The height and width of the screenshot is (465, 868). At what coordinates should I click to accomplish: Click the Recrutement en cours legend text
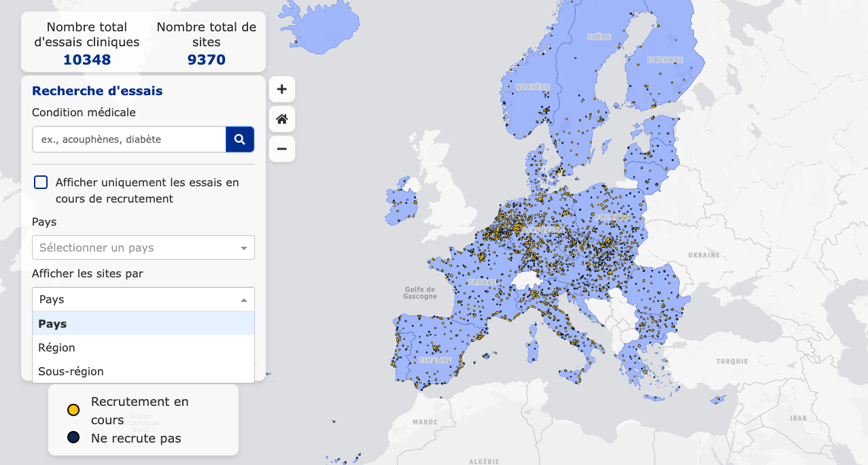(140, 411)
